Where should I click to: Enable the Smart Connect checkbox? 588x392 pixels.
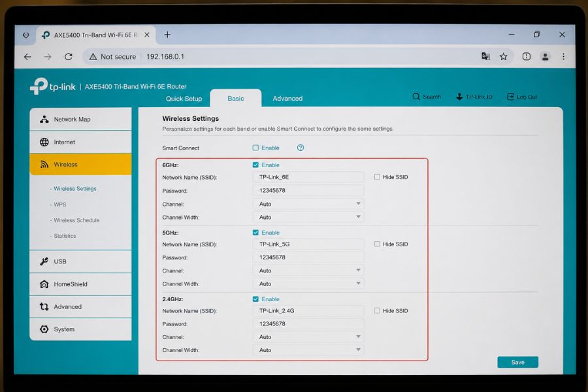255,148
